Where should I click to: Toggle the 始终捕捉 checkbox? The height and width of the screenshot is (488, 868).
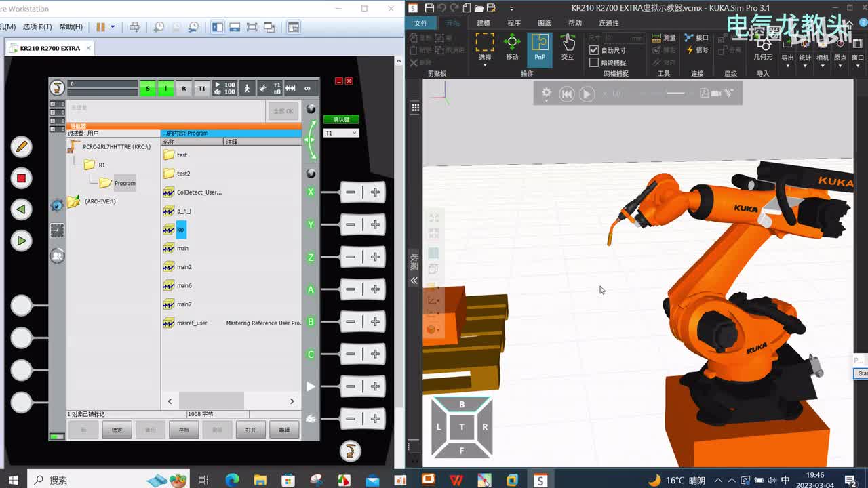[x=594, y=62]
